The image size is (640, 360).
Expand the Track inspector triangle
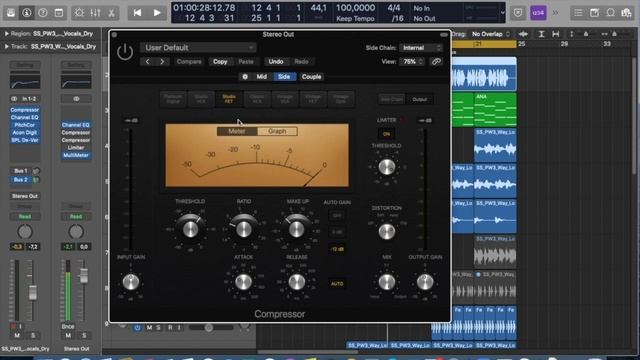(x=7, y=47)
